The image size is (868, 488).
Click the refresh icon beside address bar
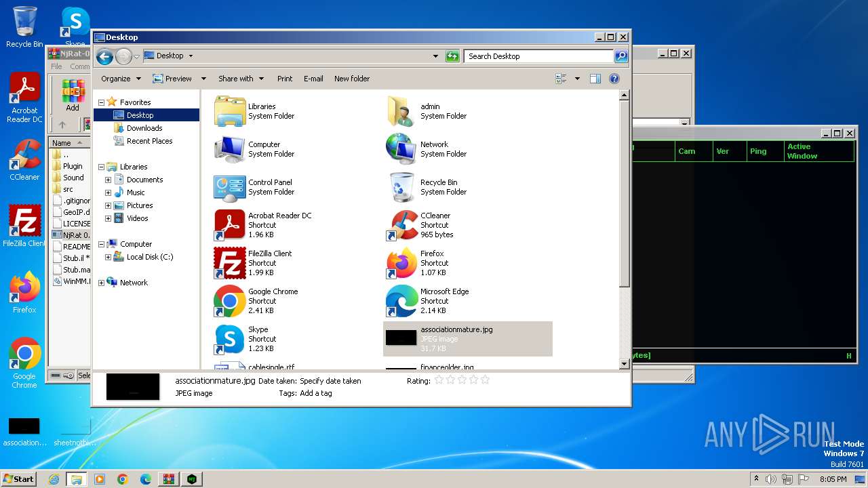[452, 56]
